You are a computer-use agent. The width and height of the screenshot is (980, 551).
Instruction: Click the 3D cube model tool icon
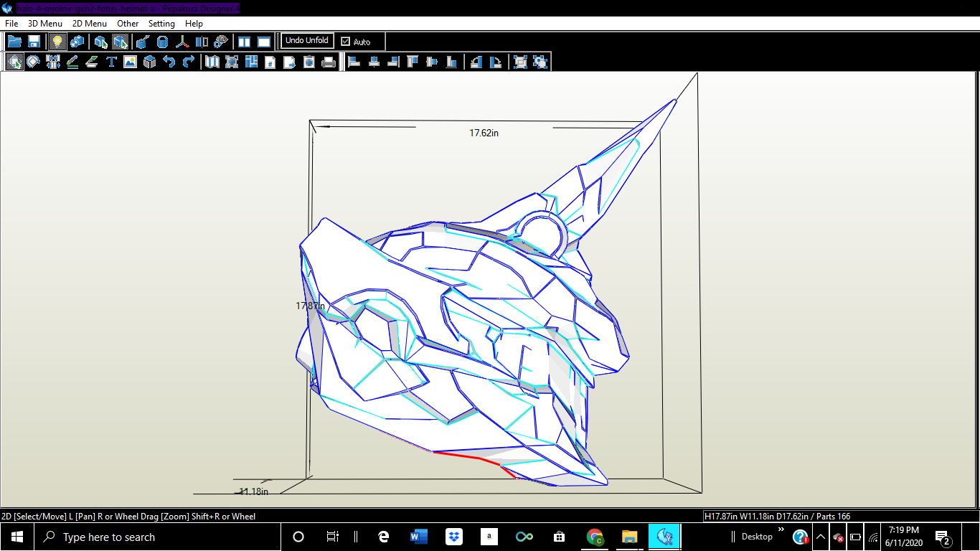point(150,62)
